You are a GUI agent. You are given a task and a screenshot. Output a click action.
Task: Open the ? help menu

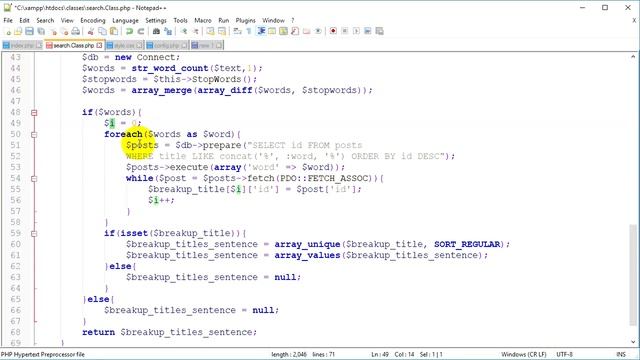click(292, 20)
